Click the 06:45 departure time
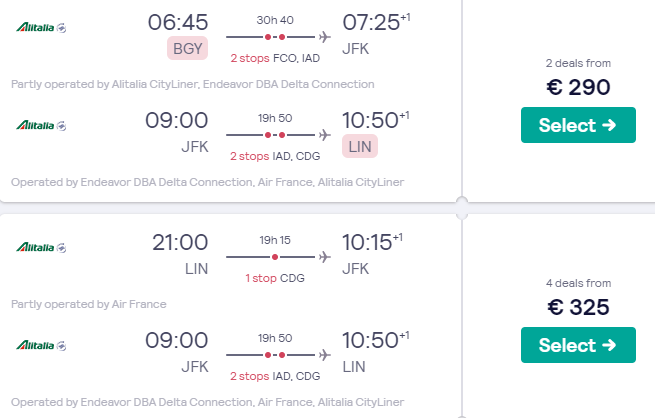This screenshot has width=655, height=418. [x=178, y=22]
